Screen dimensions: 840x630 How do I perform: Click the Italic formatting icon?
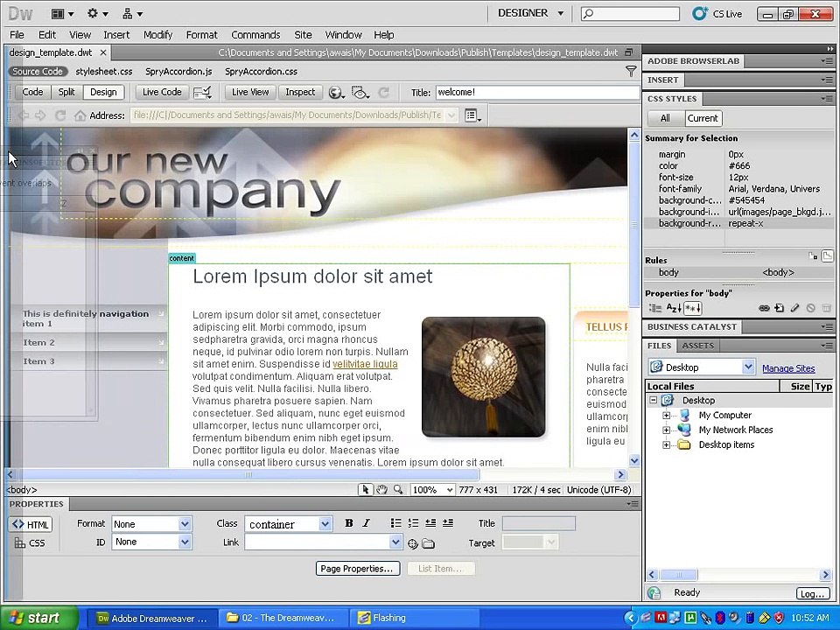(x=366, y=523)
